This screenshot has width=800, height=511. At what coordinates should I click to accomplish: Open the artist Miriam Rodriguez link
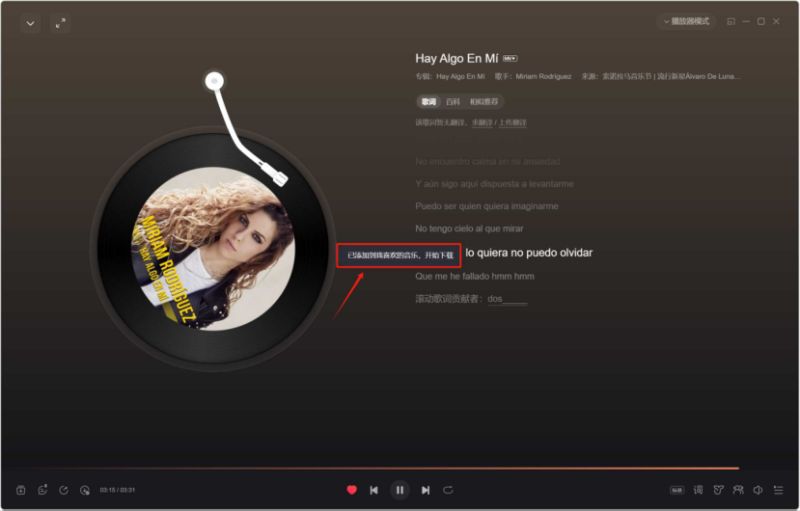543,76
